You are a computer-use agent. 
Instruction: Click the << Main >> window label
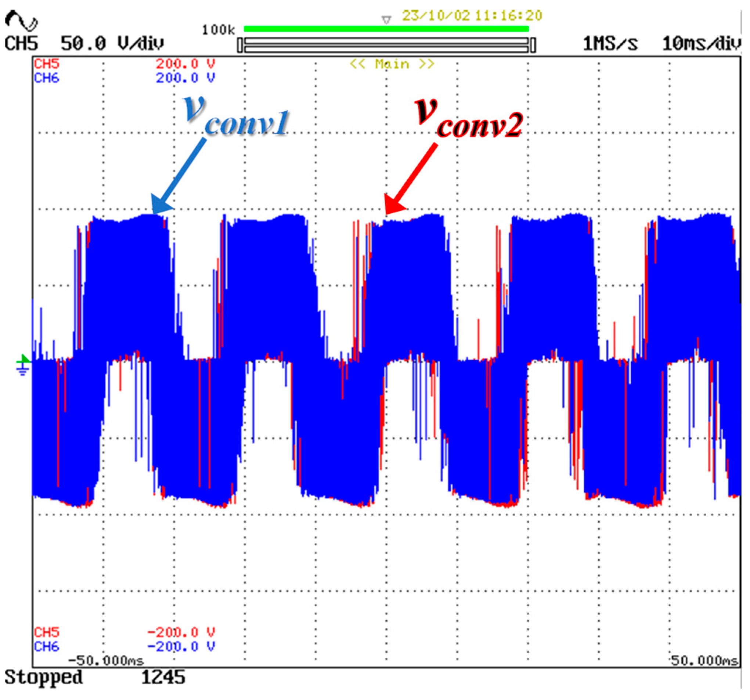(392, 64)
